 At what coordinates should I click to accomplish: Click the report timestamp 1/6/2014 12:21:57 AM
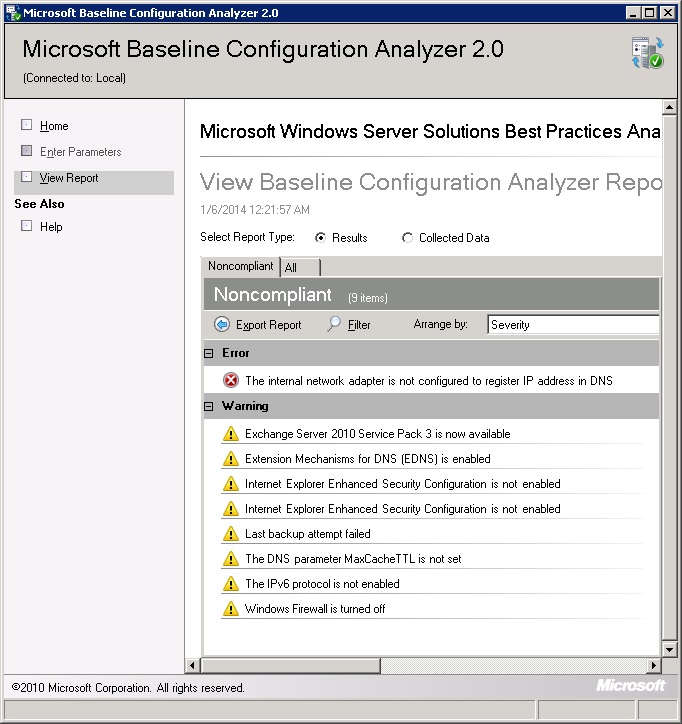[x=254, y=210]
